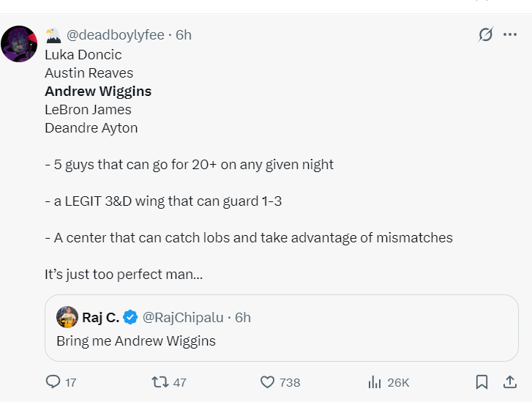The height and width of the screenshot is (402, 532).
Task: Share the post via upload arrow icon
Action: coord(510,381)
